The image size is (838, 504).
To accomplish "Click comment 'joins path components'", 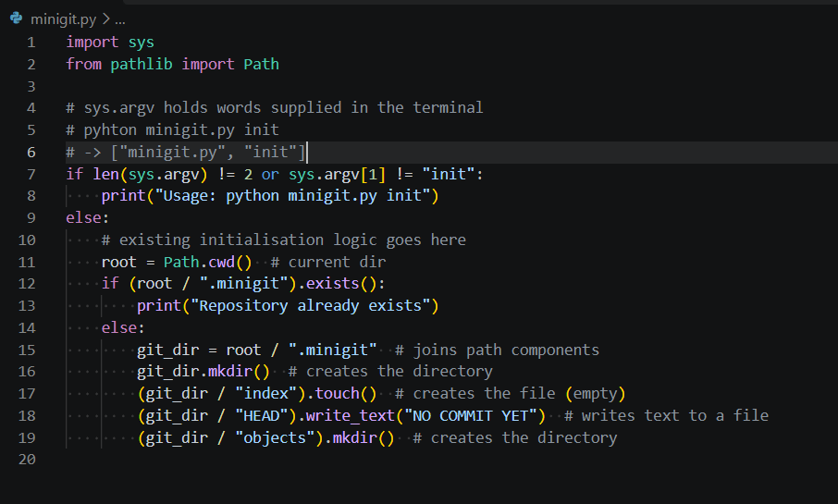I will [506, 350].
